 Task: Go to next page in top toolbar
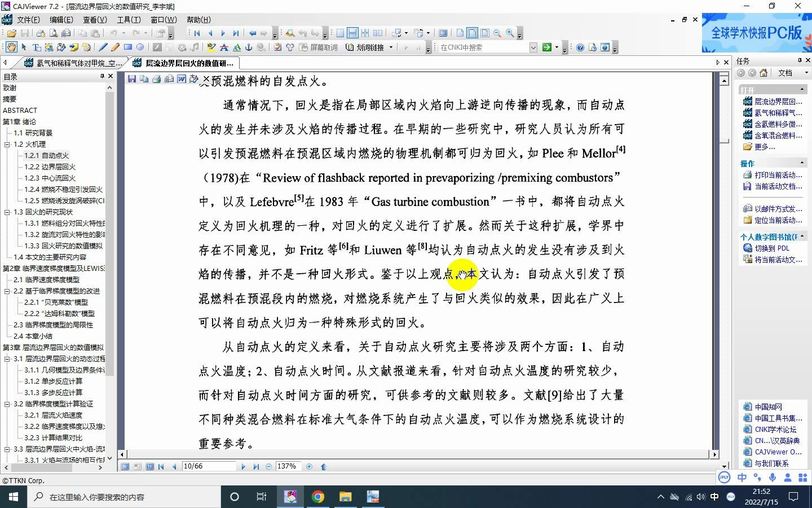tap(223, 33)
